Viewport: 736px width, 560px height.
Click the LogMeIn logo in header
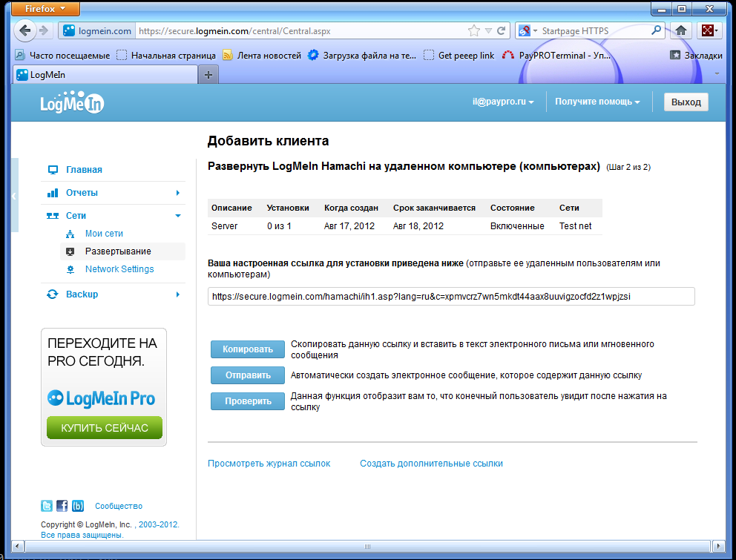(x=72, y=104)
